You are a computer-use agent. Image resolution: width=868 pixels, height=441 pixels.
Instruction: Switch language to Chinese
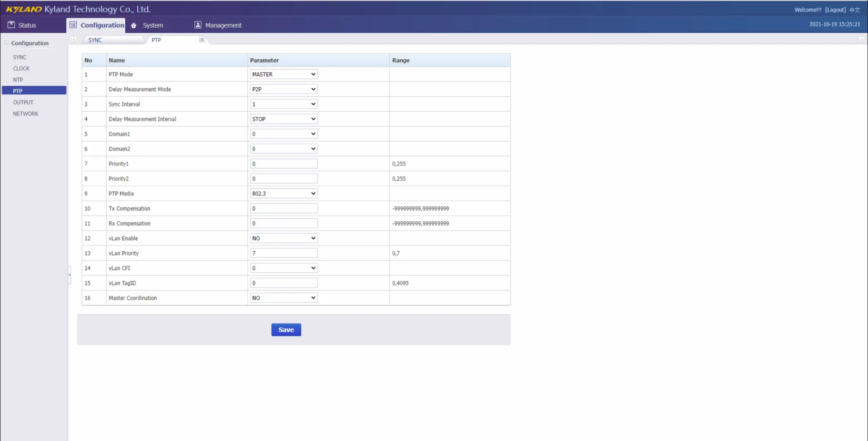pyautogui.click(x=855, y=10)
